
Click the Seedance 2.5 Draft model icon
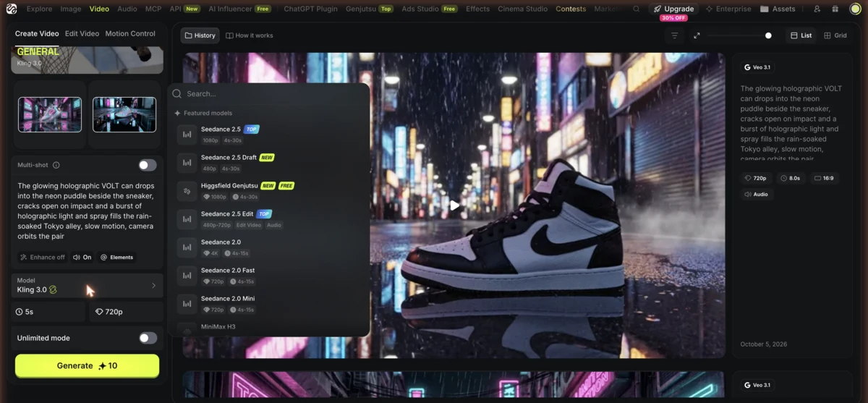pos(187,163)
